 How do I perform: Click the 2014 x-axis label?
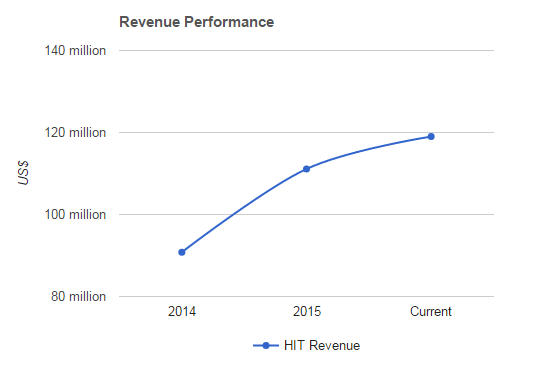[x=182, y=312]
